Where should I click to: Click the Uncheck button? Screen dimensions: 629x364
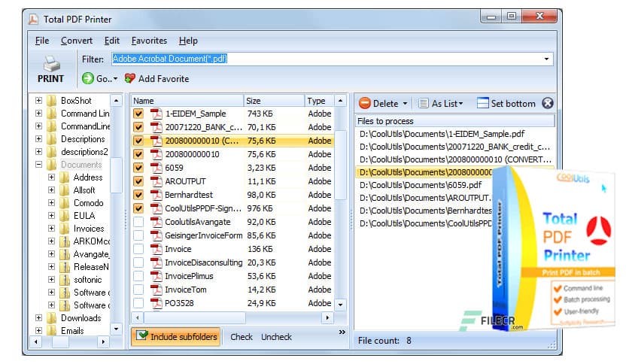click(276, 337)
